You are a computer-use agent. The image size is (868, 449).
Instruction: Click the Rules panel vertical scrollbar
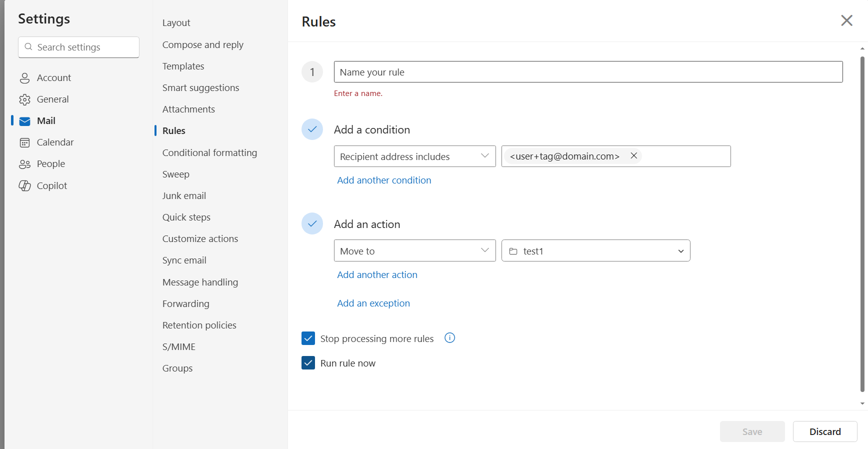[x=862, y=224]
